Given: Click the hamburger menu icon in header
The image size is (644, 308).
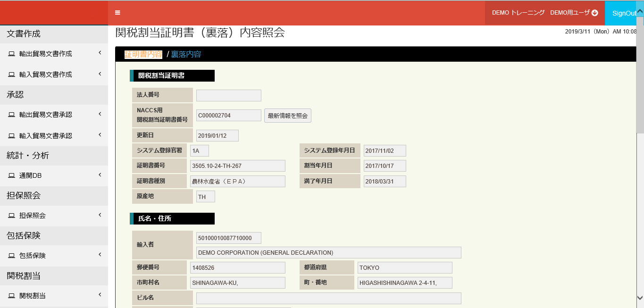Looking at the screenshot, I should tap(117, 13).
